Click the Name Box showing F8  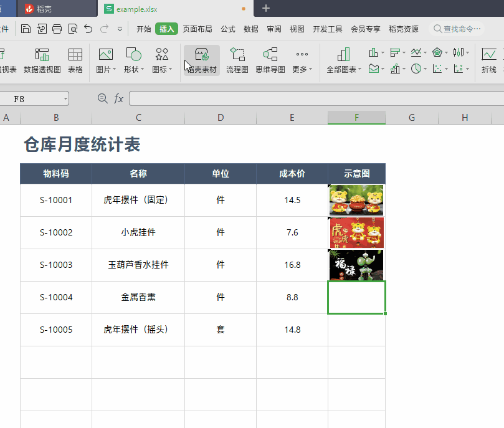tap(34, 98)
